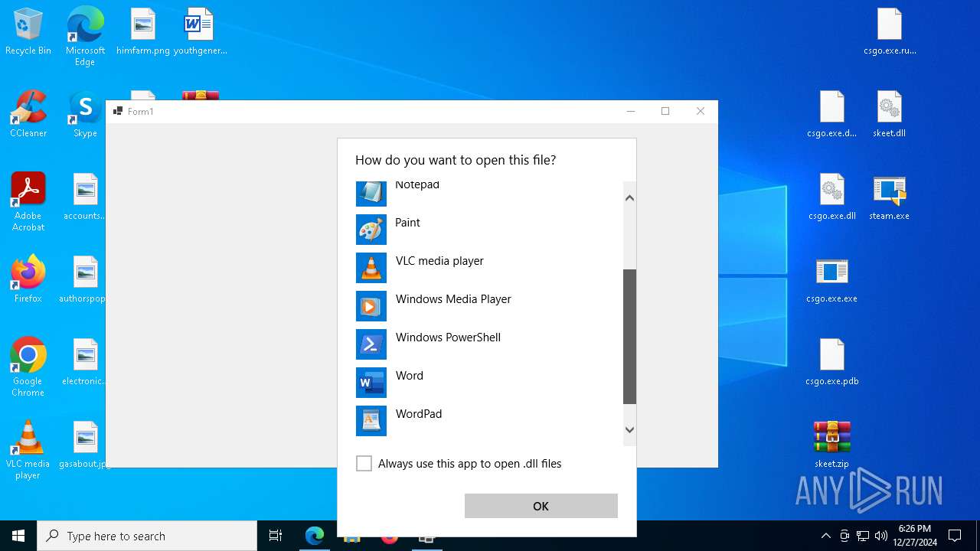This screenshot has width=980, height=551.
Task: Click scrollbar up arrow in app list
Action: (x=629, y=198)
